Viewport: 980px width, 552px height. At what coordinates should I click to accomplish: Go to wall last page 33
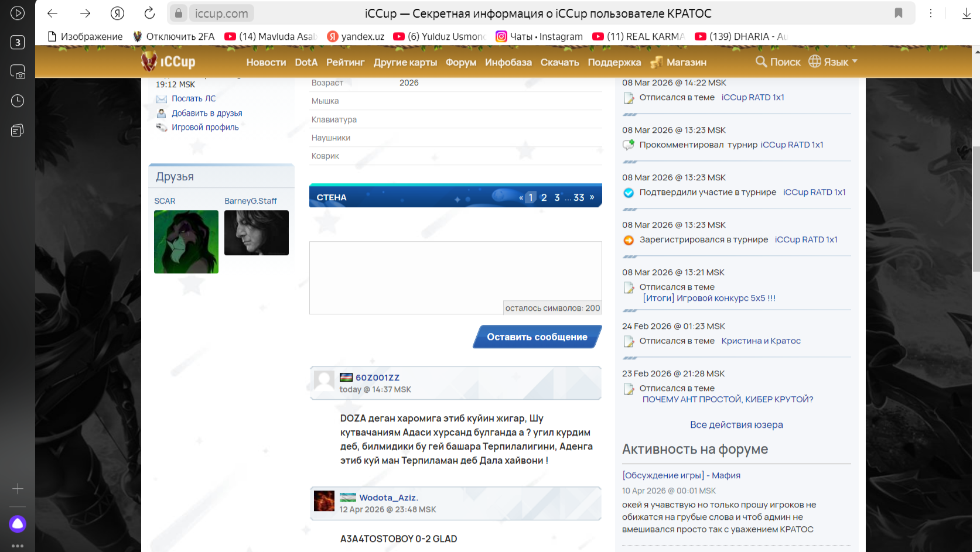[579, 197]
